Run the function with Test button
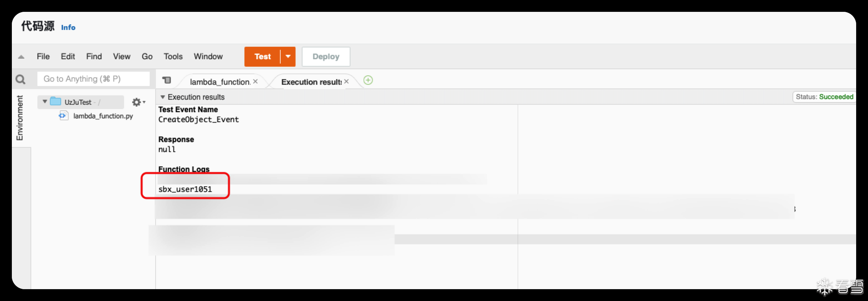Viewport: 868px width, 301px height. (263, 57)
